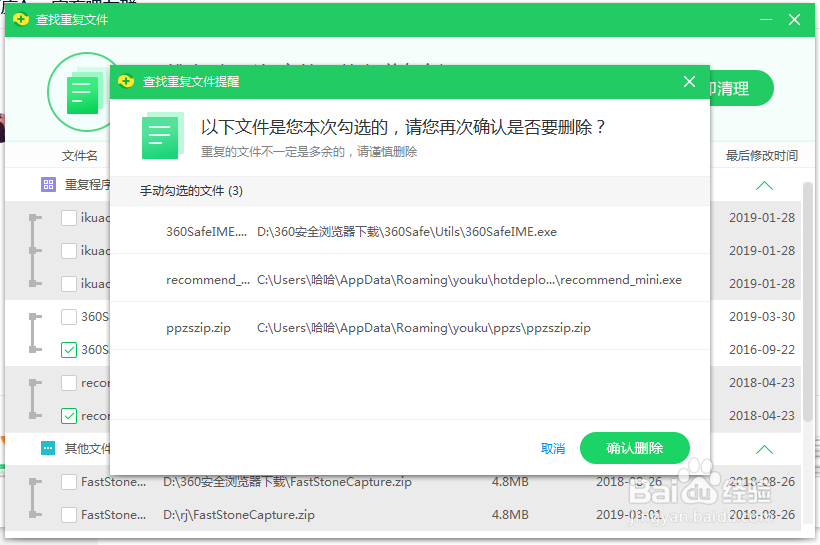Check the unchecked 360S file dated 2019-03-30
Image resolution: width=820 pixels, height=545 pixels.
(69, 316)
